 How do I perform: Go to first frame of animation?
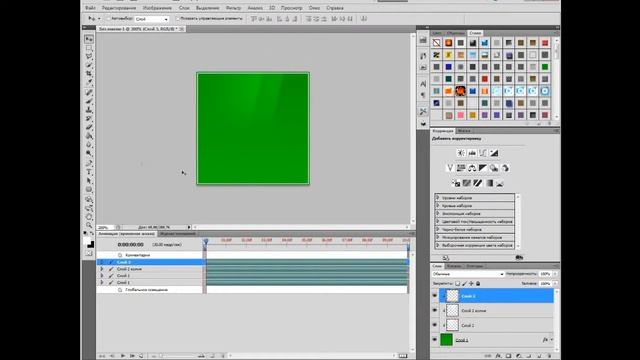(x=102, y=356)
